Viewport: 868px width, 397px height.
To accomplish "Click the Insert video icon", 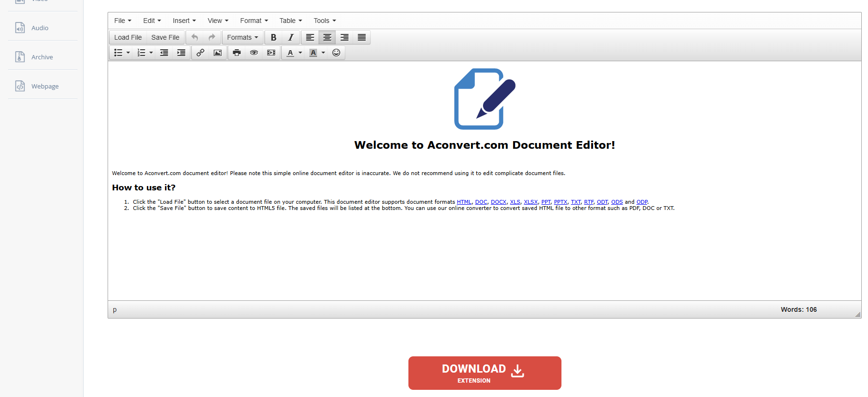I will (271, 53).
